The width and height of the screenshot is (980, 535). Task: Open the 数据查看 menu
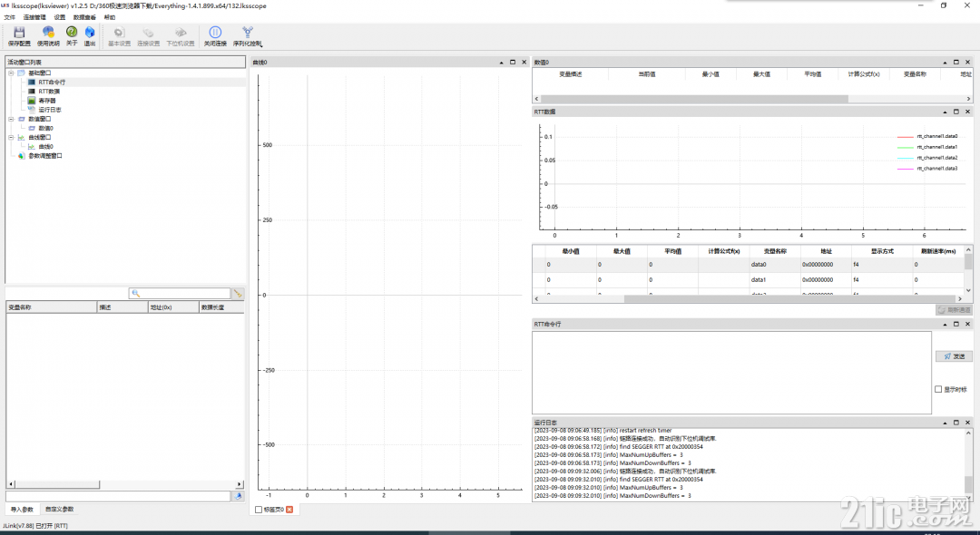pyautogui.click(x=84, y=17)
